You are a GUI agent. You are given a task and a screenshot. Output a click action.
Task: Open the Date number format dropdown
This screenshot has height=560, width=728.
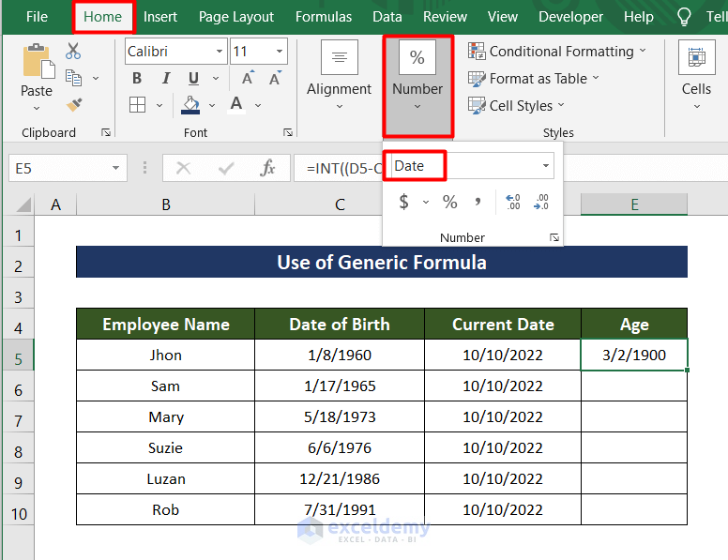click(x=546, y=166)
